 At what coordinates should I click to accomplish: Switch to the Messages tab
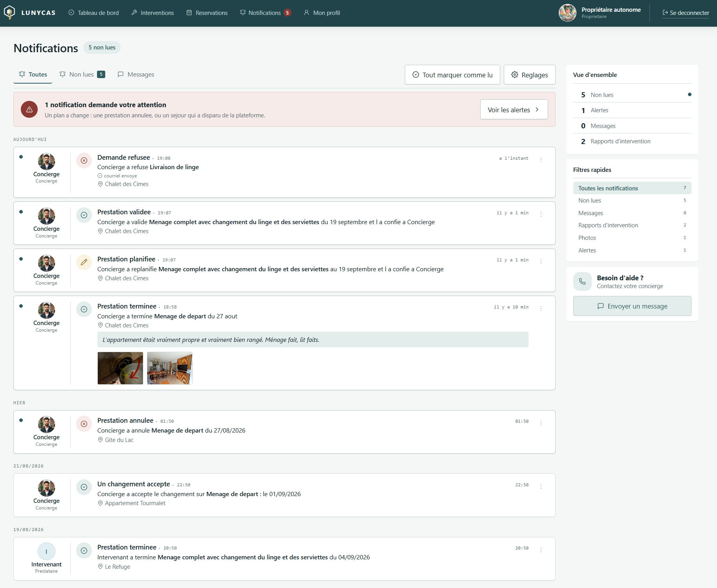coord(136,75)
